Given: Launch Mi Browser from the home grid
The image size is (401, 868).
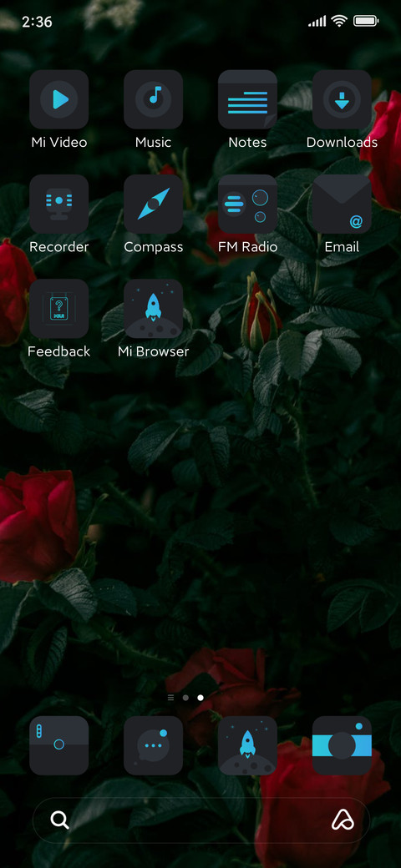Looking at the screenshot, I should click(x=154, y=309).
